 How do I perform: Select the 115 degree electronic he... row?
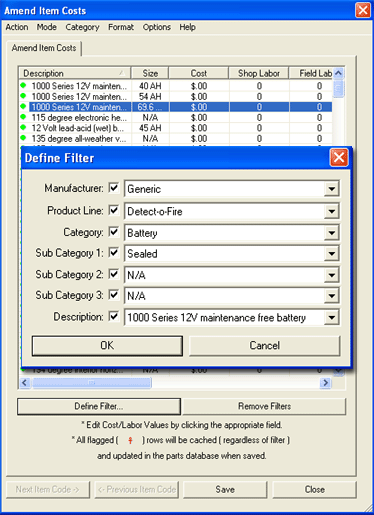(176, 118)
